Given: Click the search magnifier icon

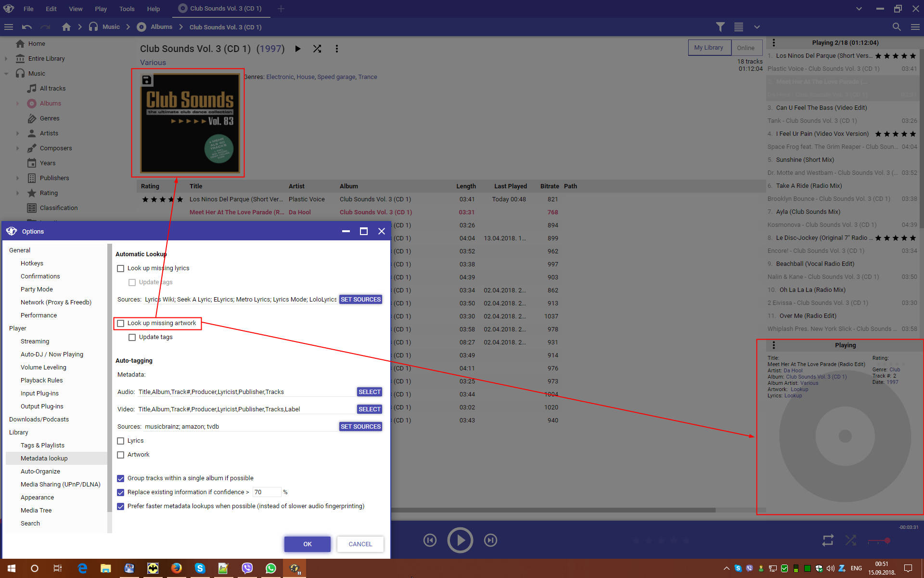Looking at the screenshot, I should pos(897,27).
